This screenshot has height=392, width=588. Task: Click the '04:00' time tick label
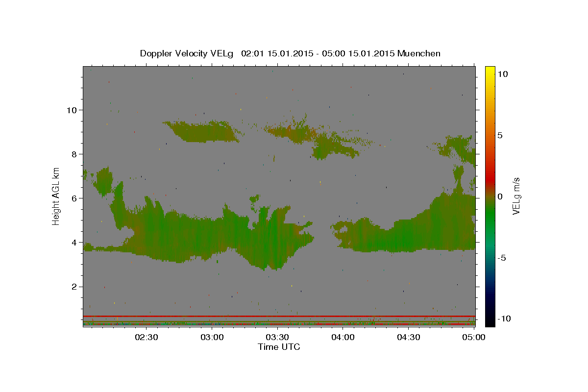(343, 337)
